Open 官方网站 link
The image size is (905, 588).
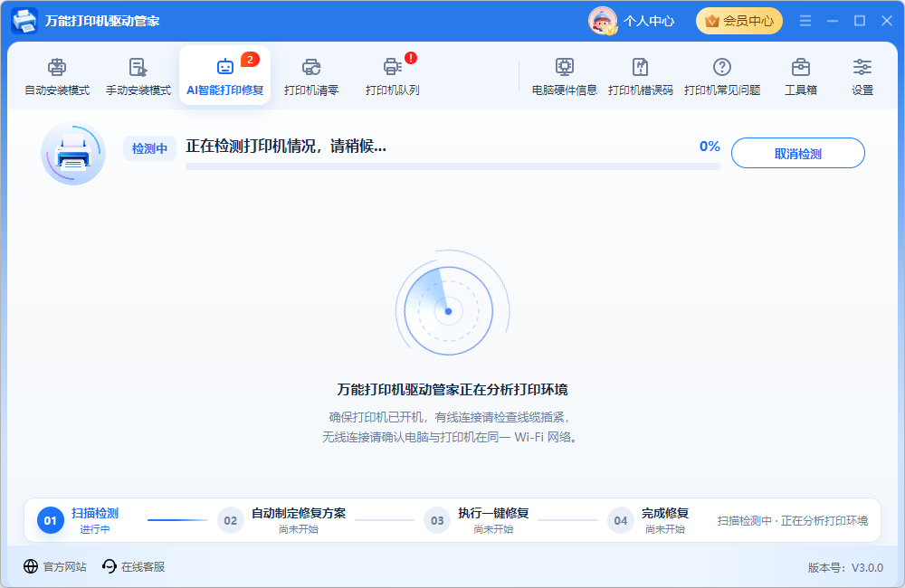tap(55, 566)
